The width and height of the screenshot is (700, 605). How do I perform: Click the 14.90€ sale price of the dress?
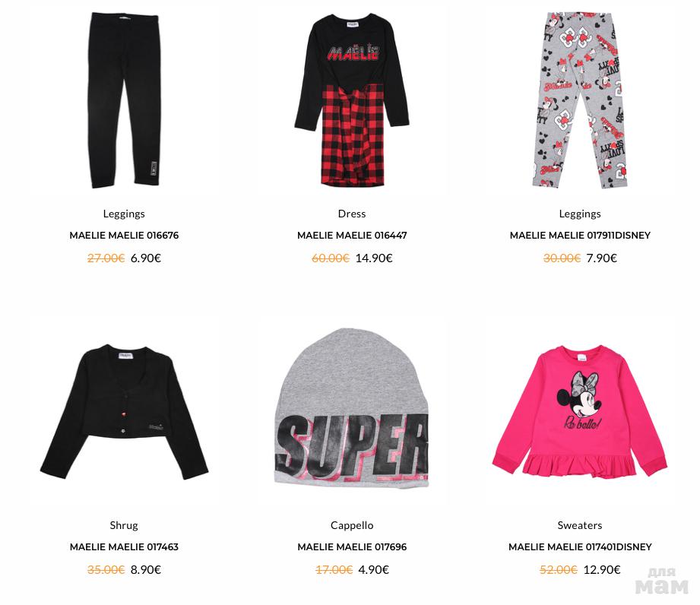374,258
